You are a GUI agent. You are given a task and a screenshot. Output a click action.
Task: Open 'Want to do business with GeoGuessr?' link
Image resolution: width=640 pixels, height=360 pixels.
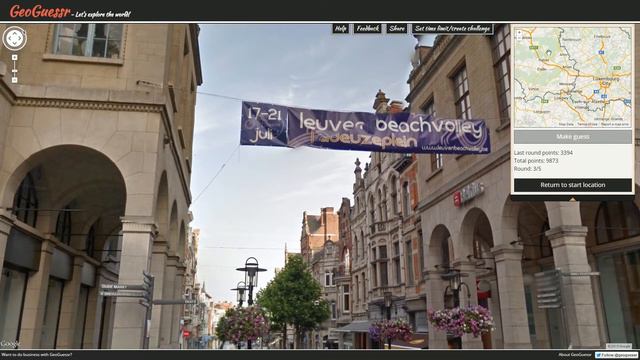pyautogui.click(x=37, y=355)
